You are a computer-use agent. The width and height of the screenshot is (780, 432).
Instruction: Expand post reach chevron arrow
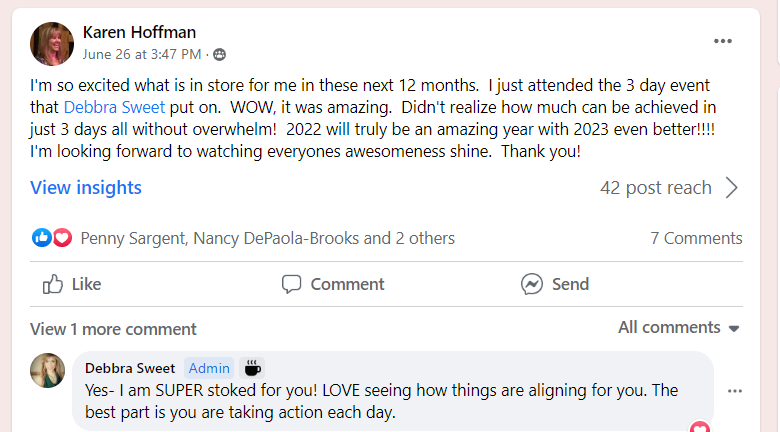point(731,188)
